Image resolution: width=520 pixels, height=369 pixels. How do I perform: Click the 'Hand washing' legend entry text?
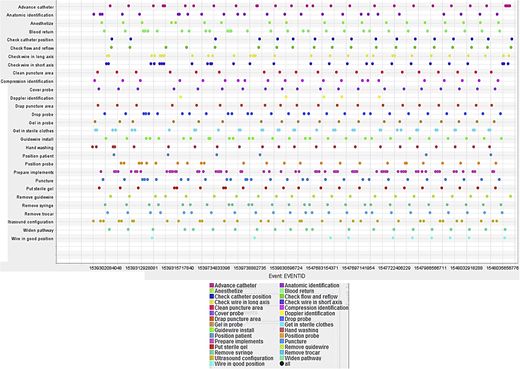[x=301, y=330]
